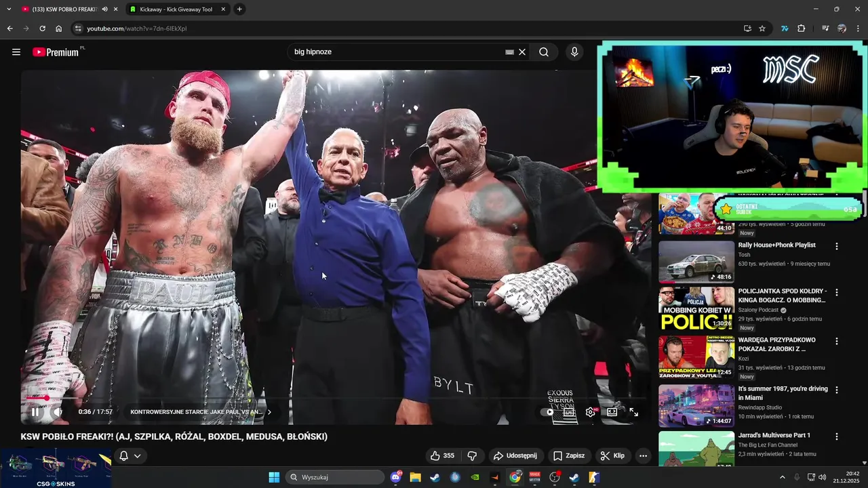Open Jarrad's Multiverse Part 1 video
The height and width of the screenshot is (488, 868).
(774, 435)
